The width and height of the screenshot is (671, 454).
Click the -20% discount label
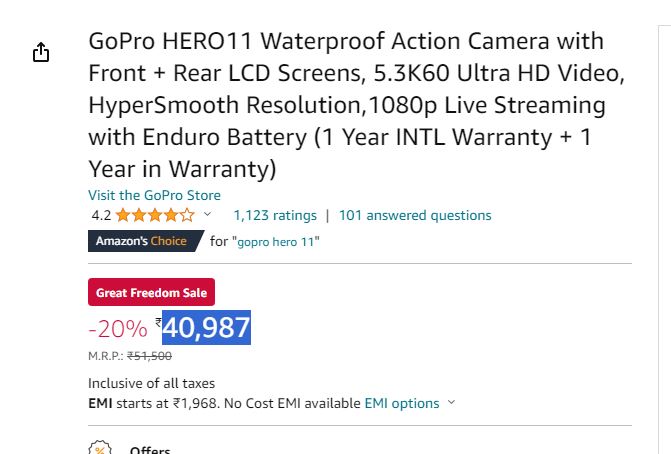click(x=118, y=329)
